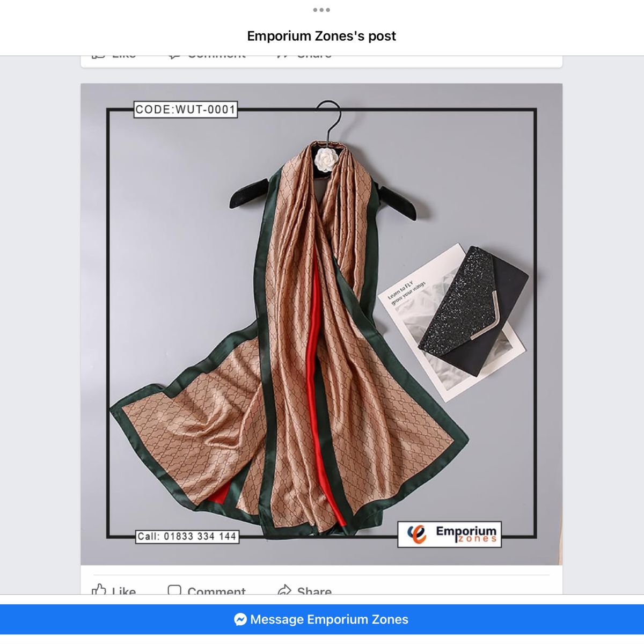Click the cut-off Share icon above the photo
The image size is (644, 644).
pyautogui.click(x=283, y=56)
